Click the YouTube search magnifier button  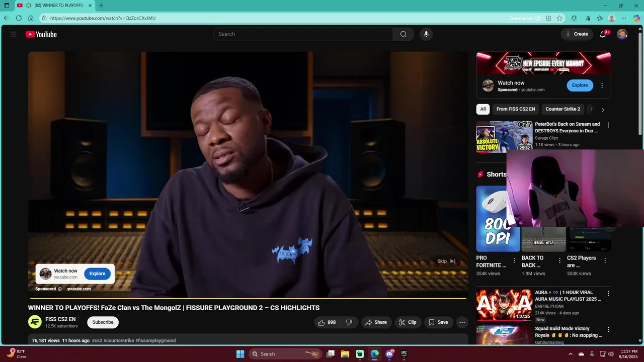click(x=404, y=34)
